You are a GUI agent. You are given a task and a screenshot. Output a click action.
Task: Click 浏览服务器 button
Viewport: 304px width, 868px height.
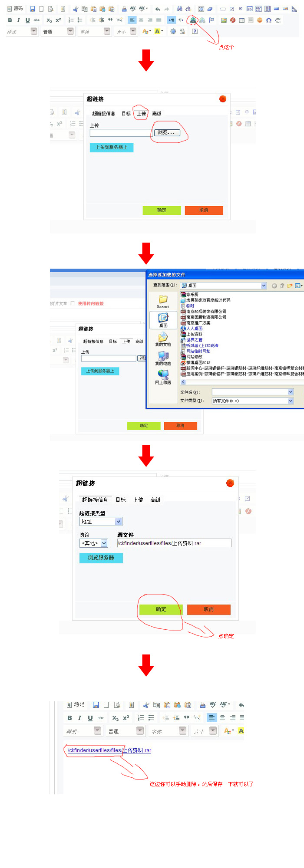[x=101, y=558]
